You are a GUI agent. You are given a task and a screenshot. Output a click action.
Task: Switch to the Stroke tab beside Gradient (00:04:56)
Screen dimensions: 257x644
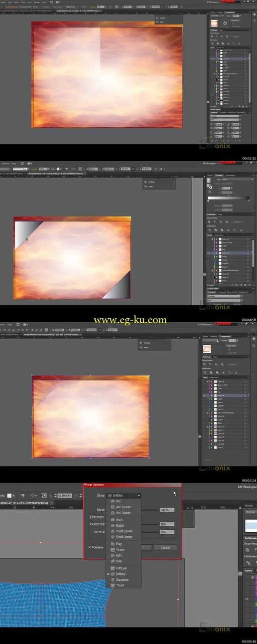210,175
